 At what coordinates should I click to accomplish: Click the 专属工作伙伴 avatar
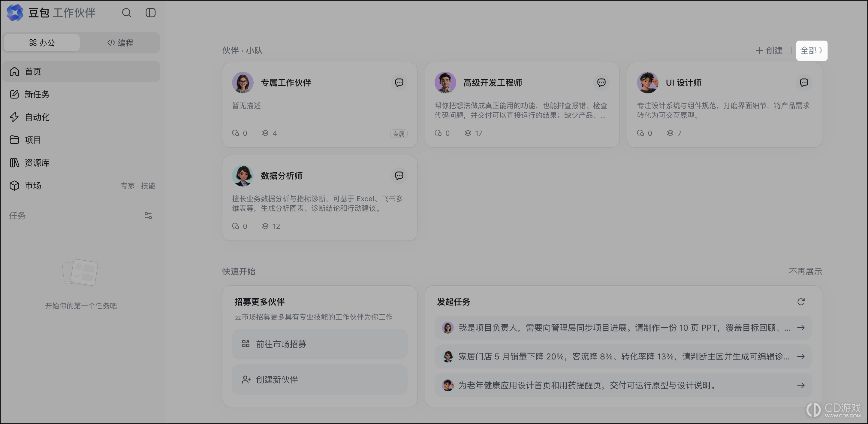243,83
